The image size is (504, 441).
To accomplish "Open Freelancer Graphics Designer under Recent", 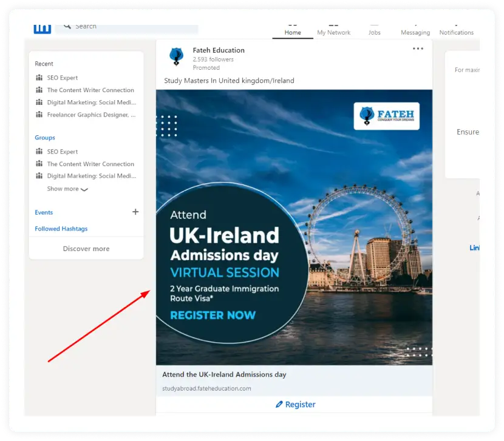I will tap(91, 115).
